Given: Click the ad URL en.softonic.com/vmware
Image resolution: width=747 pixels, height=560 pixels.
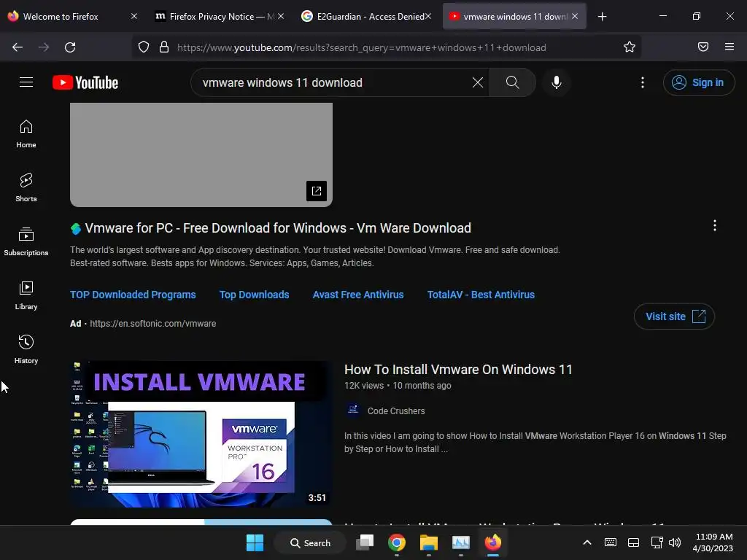Looking at the screenshot, I should [153, 323].
